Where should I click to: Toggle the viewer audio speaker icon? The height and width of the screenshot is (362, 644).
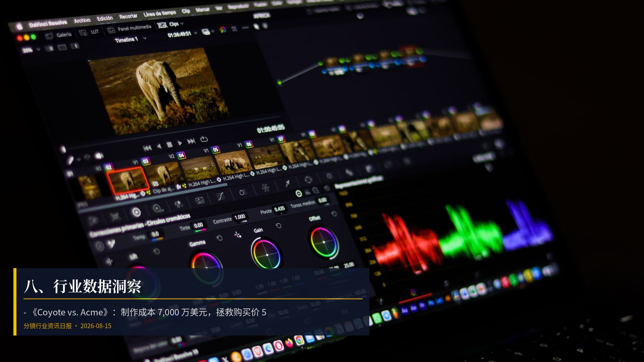(x=99, y=156)
